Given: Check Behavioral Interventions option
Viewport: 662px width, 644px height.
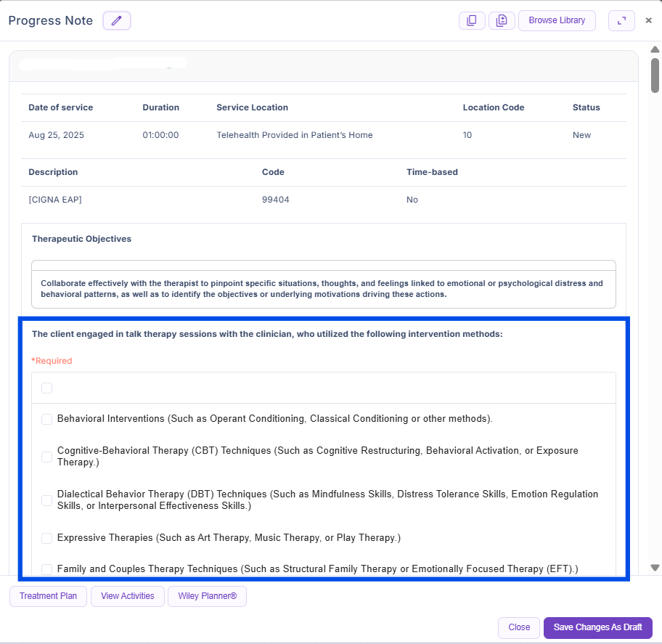Looking at the screenshot, I should pyautogui.click(x=47, y=419).
